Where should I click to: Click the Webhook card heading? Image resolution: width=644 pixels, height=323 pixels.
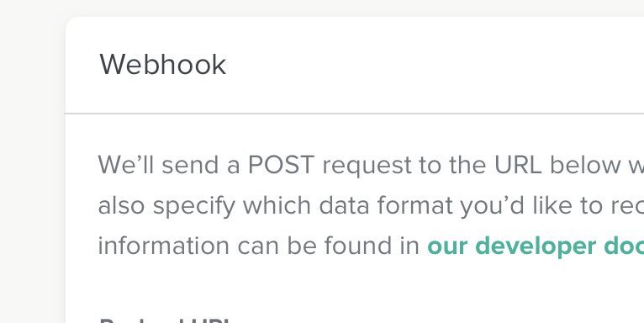[x=162, y=65]
